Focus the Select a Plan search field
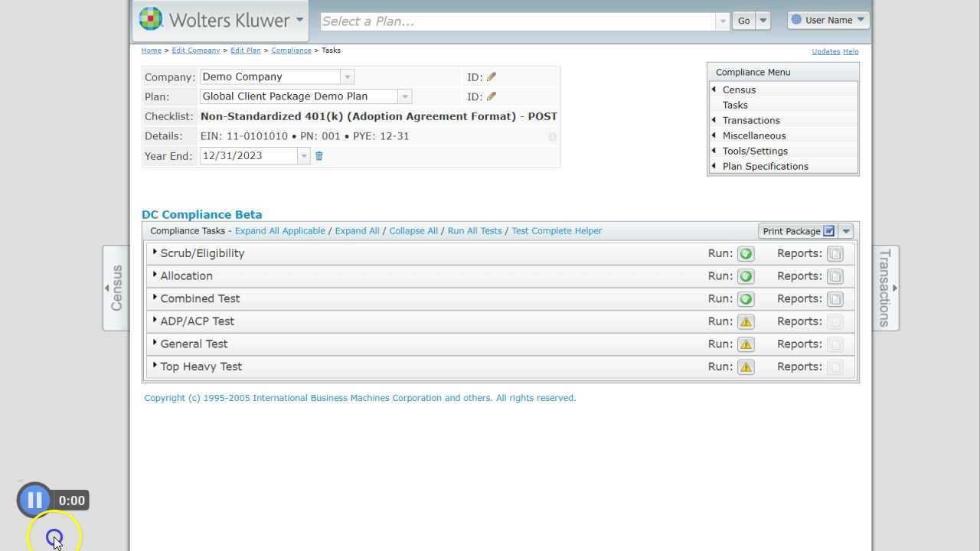The height and width of the screenshot is (551, 980). 518,21
